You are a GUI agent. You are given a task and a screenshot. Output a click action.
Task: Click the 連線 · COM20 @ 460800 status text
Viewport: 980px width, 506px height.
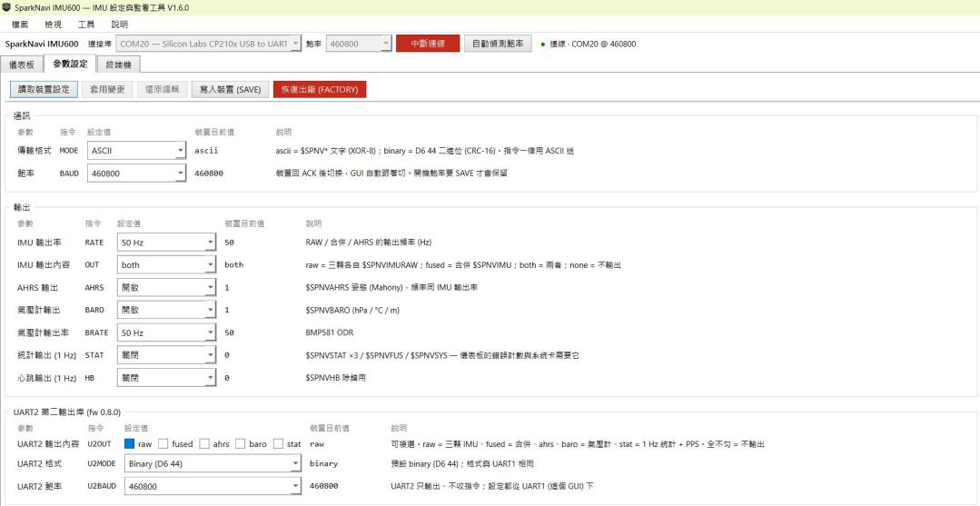point(593,44)
